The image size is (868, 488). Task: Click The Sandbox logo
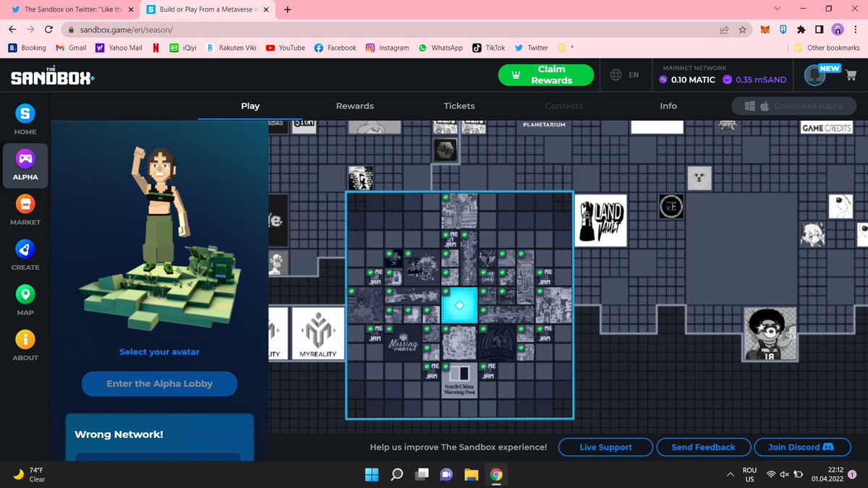[x=52, y=76]
